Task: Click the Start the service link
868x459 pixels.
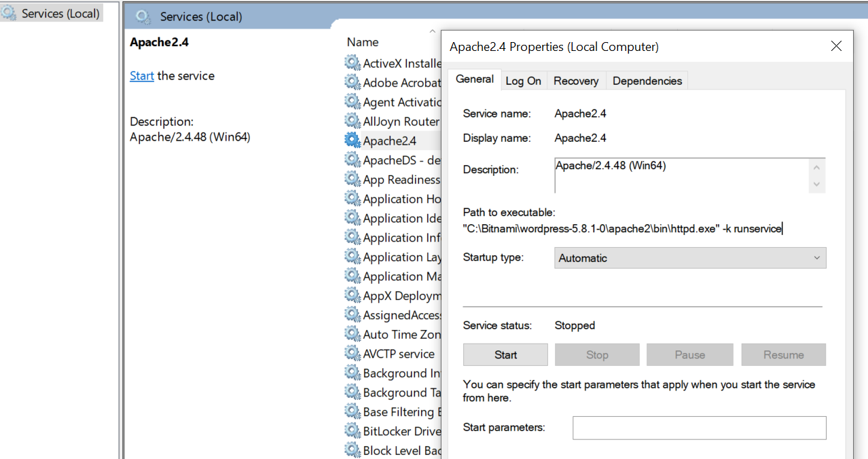Action: point(142,76)
